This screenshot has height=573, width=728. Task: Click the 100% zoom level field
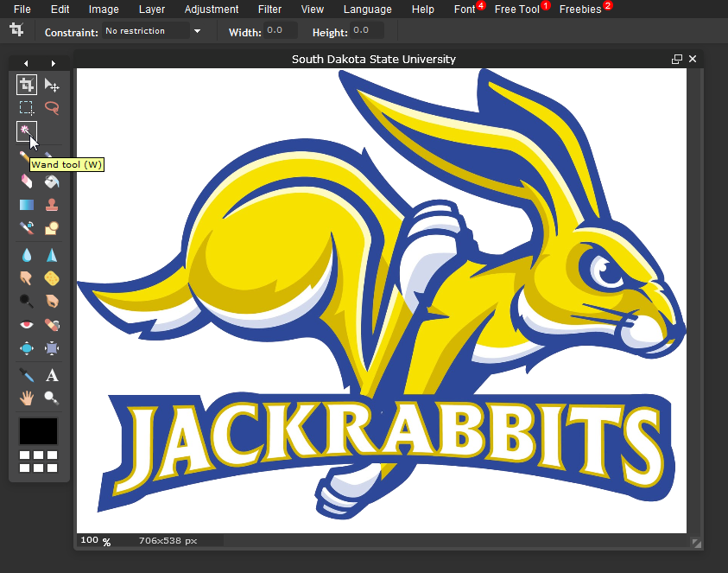point(90,540)
